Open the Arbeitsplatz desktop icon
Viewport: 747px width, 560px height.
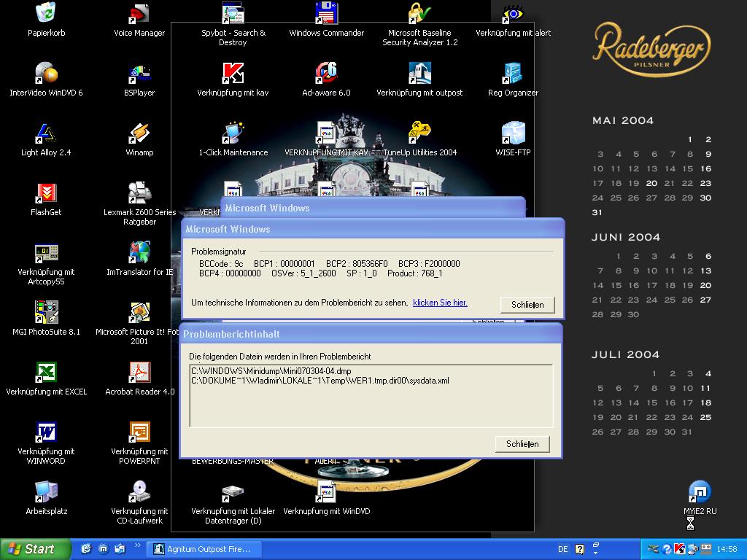(46, 498)
